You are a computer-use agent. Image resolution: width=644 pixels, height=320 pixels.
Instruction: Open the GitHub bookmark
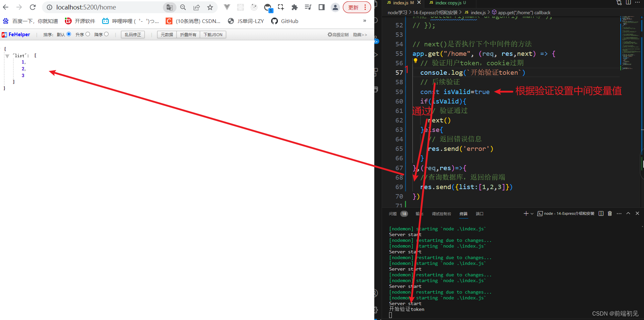pyautogui.click(x=285, y=21)
